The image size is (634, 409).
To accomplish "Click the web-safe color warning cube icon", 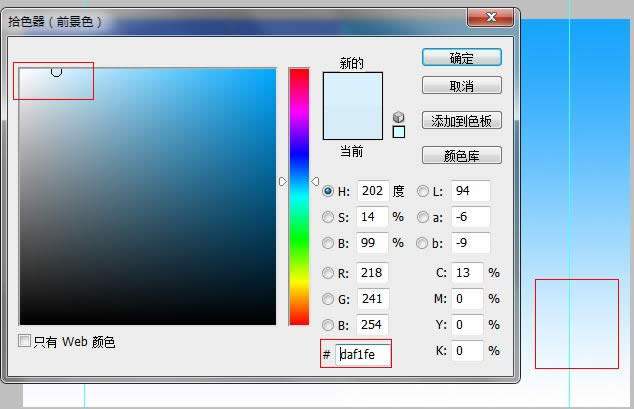I will (399, 117).
